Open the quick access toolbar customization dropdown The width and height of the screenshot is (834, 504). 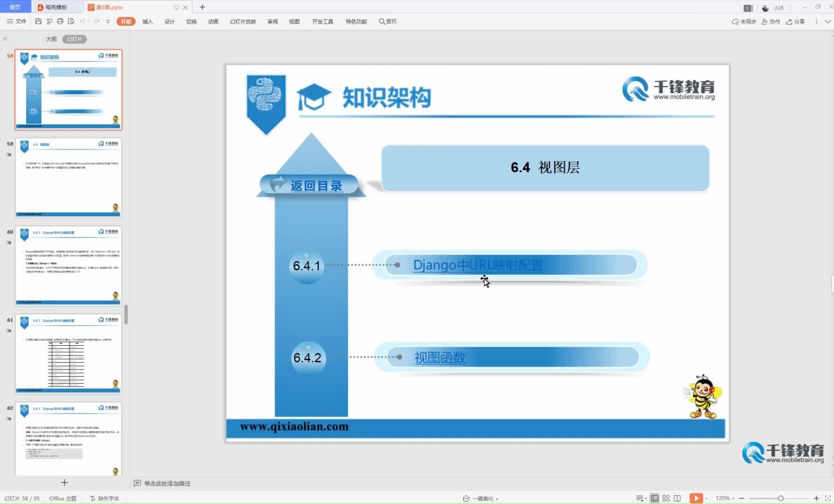pos(108,21)
